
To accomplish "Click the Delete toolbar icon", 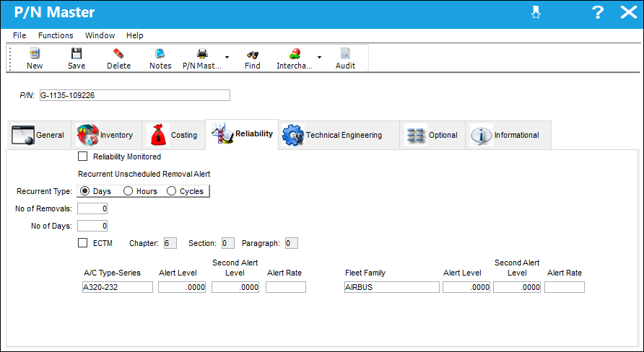I will coord(118,54).
